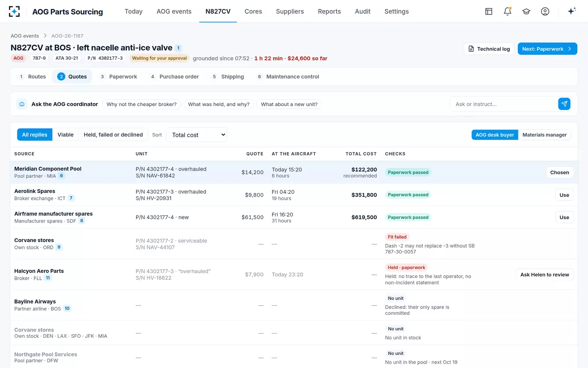Open the user account icon
The width and height of the screenshot is (588, 368).
pos(545,11)
